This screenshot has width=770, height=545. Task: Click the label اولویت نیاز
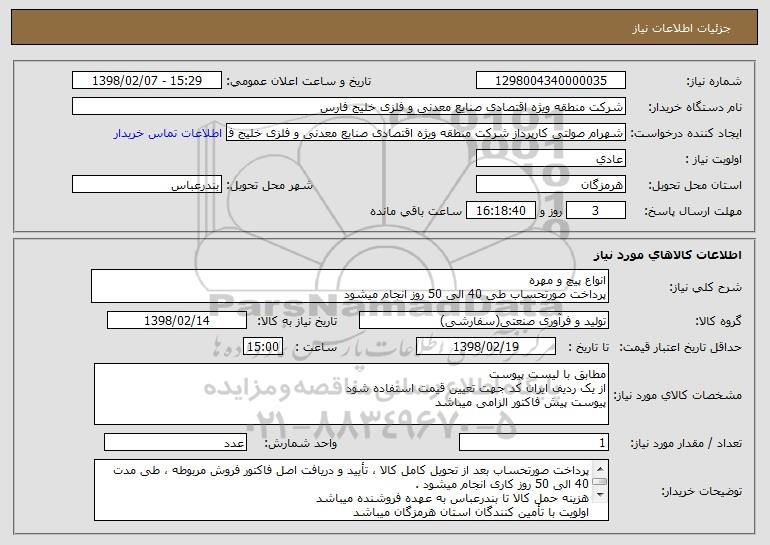(x=714, y=160)
